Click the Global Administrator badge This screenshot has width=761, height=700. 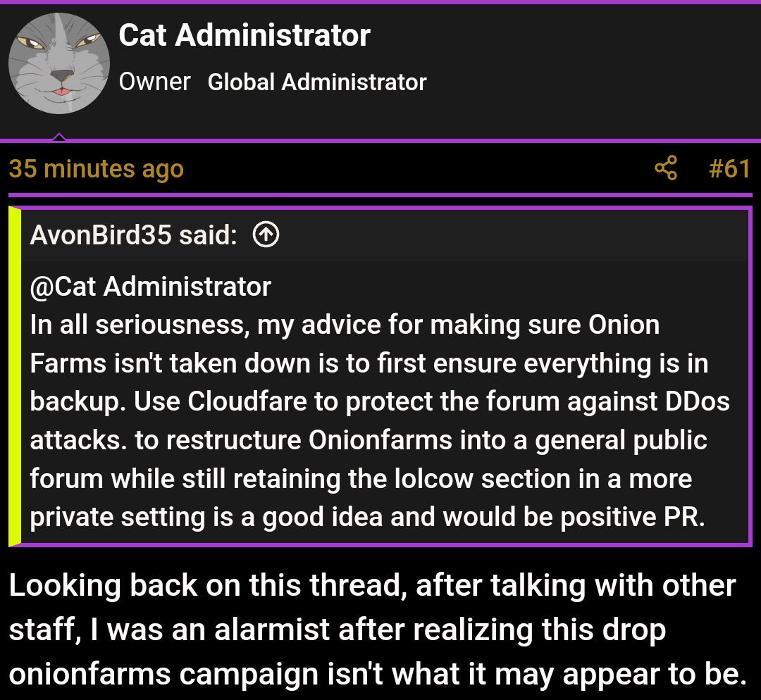317,82
